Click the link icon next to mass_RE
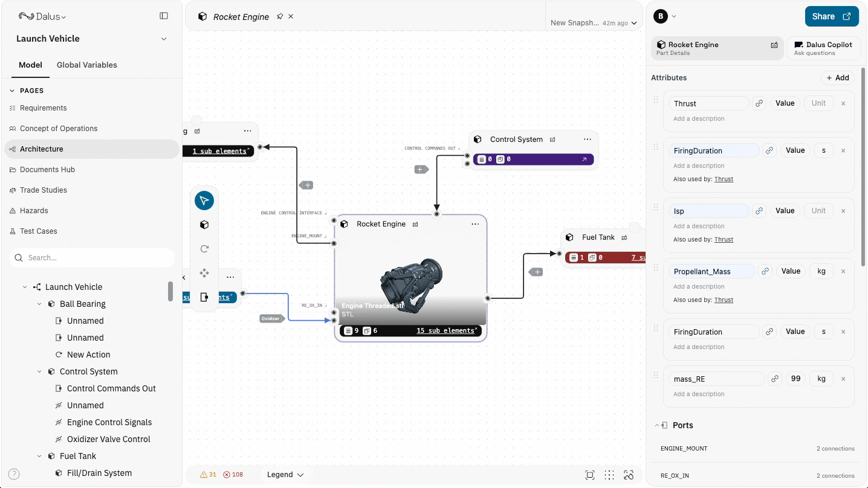The width and height of the screenshot is (868, 488). coord(775,379)
